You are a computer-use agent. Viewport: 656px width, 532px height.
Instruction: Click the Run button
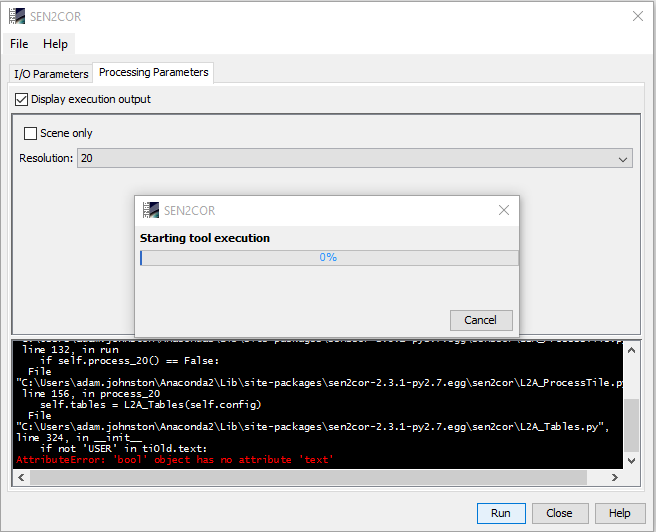(501, 513)
